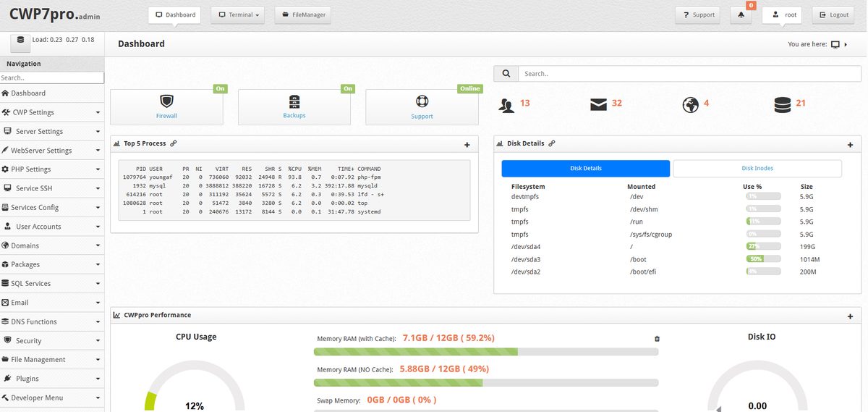This screenshot has width=868, height=412.
Task: Expand Server Settings menu
Action: [x=52, y=131]
